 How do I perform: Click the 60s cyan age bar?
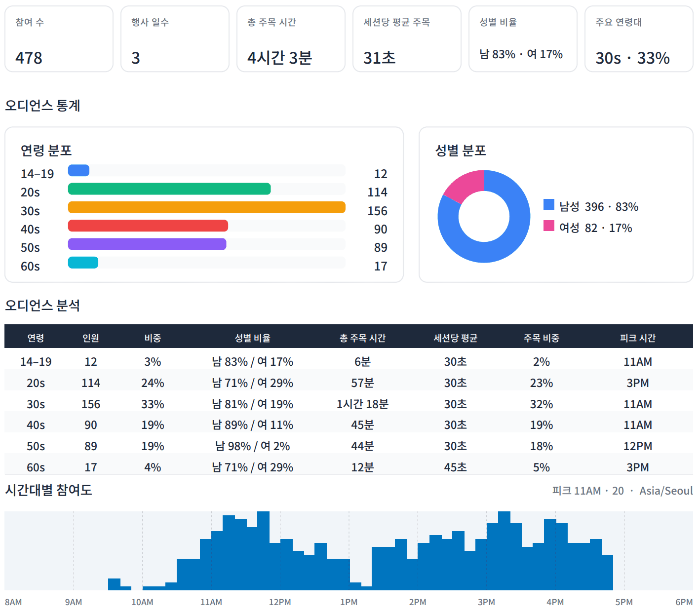(83, 263)
